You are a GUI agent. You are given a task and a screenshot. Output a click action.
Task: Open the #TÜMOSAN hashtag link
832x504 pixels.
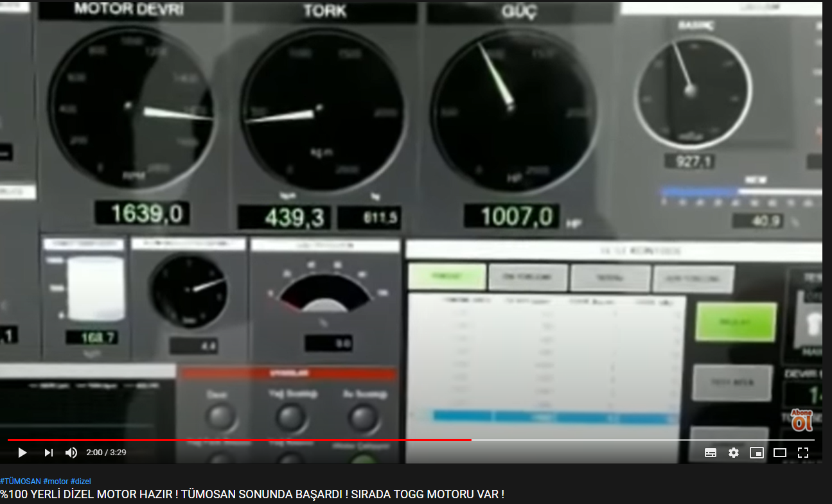click(x=21, y=482)
